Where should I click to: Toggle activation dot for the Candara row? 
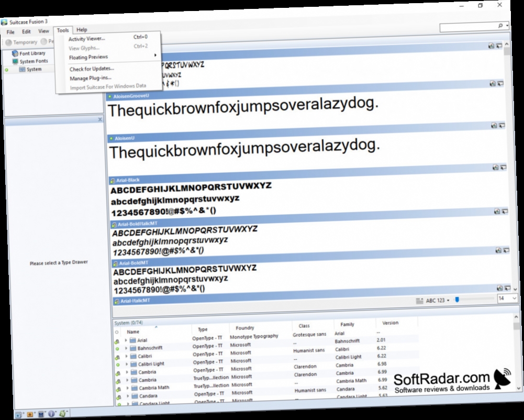coord(119,397)
